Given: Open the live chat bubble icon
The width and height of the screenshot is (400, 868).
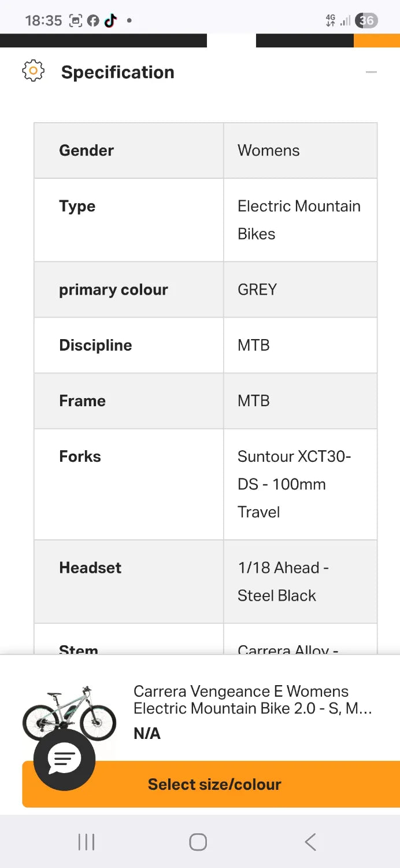Looking at the screenshot, I should [64, 758].
